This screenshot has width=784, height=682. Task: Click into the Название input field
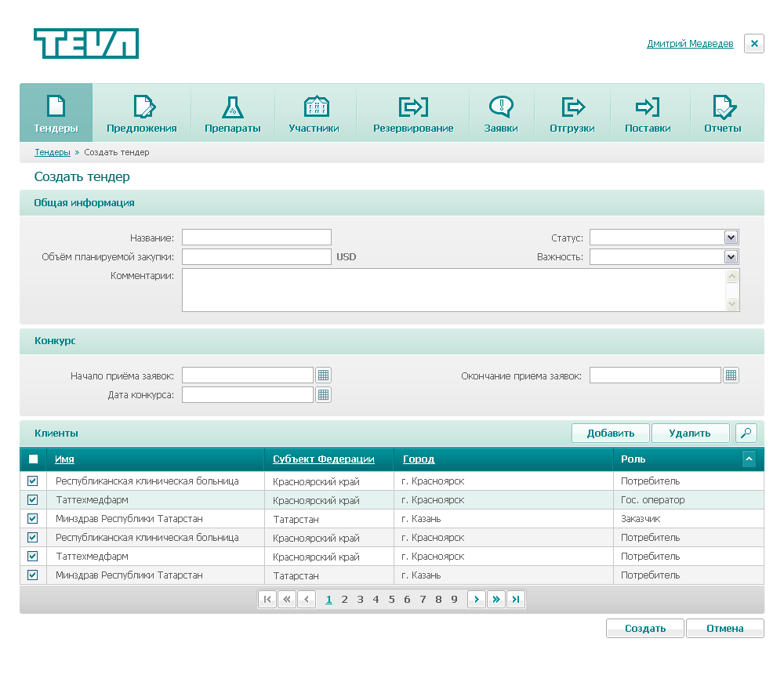tap(256, 238)
